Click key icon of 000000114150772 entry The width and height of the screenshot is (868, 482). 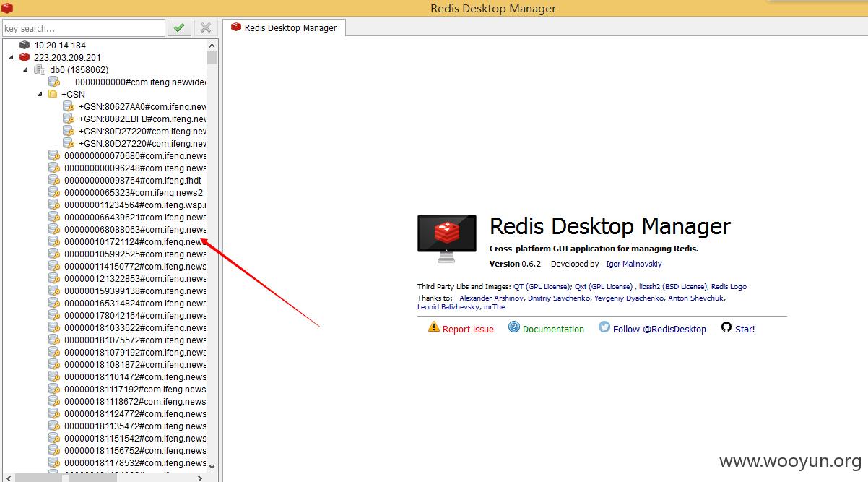pos(54,266)
